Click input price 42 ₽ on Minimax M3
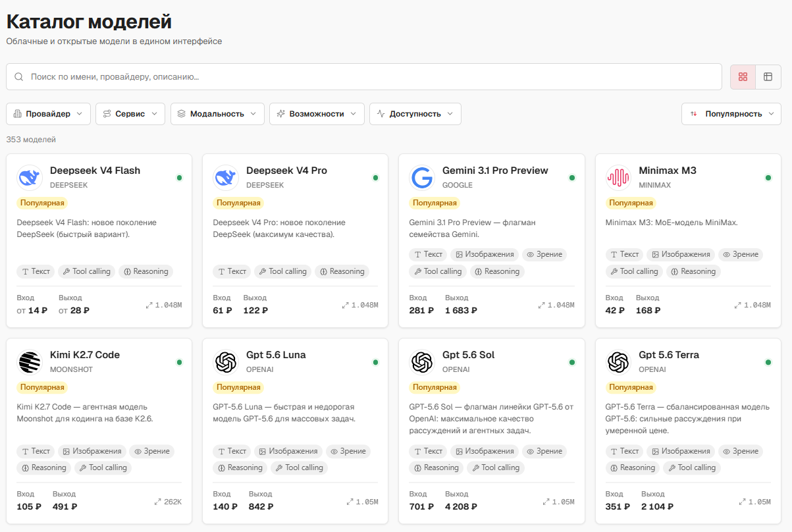Screen dimensions: 792x532 click(615, 310)
